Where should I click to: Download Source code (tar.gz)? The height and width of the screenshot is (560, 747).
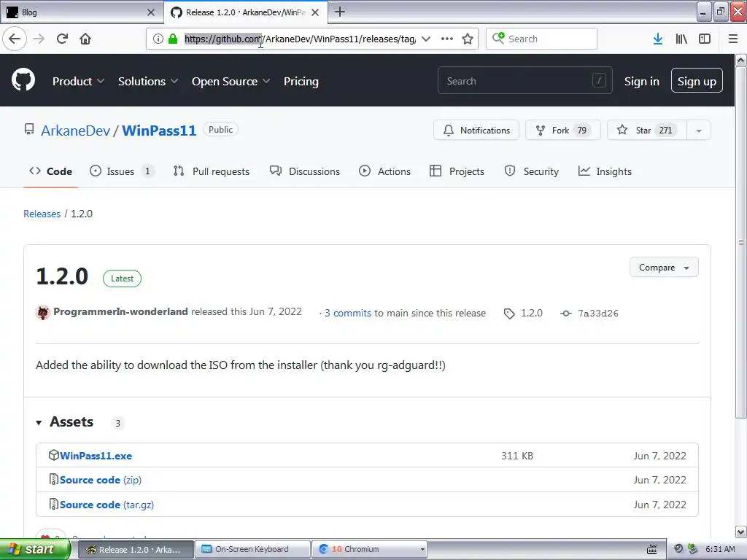click(107, 505)
